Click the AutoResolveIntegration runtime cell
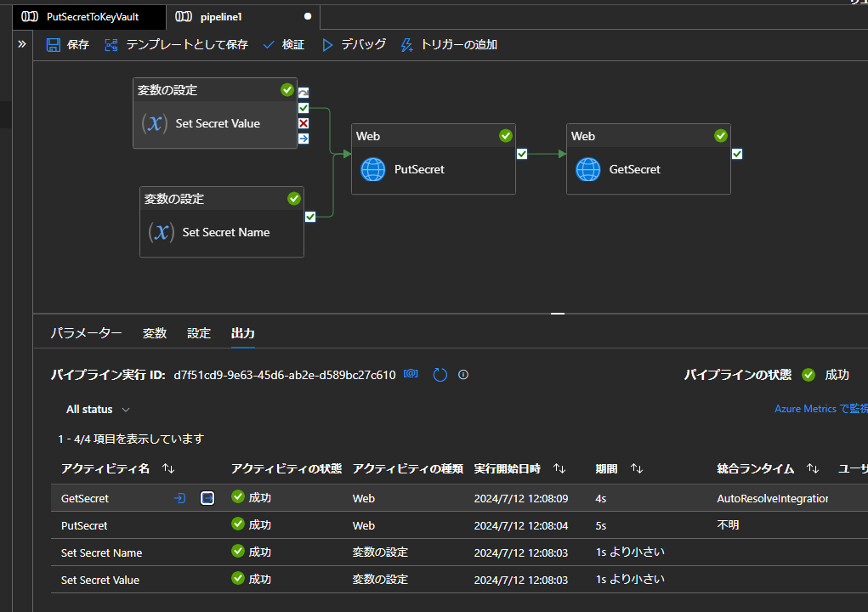Viewport: 868px width, 612px height. (x=772, y=499)
